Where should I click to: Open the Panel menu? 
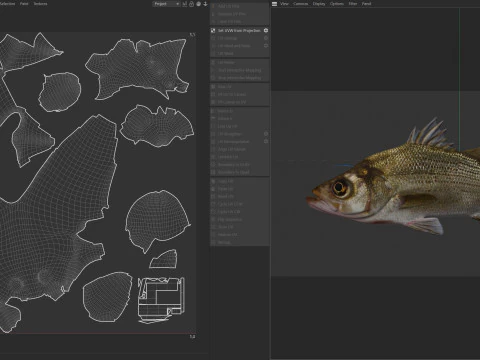(366, 4)
